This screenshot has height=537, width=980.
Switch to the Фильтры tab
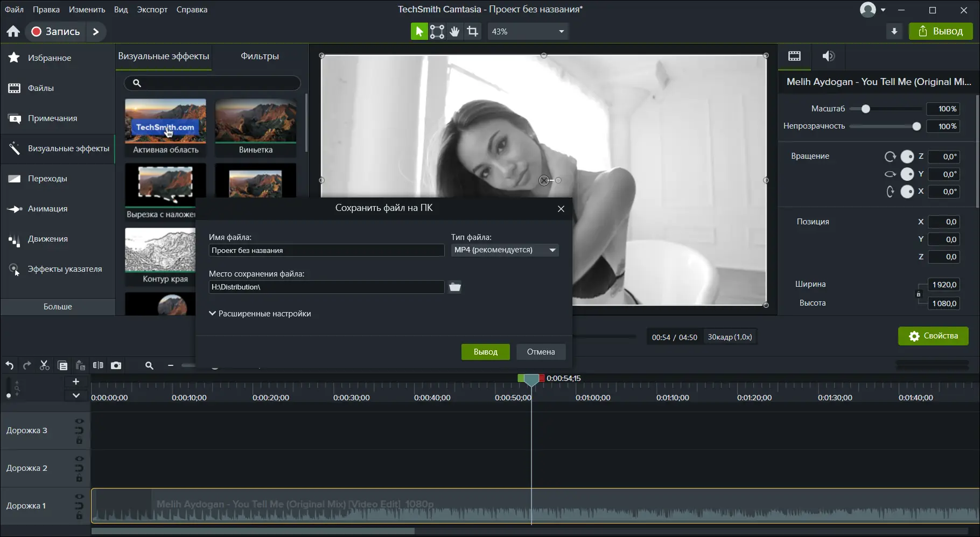tap(260, 56)
